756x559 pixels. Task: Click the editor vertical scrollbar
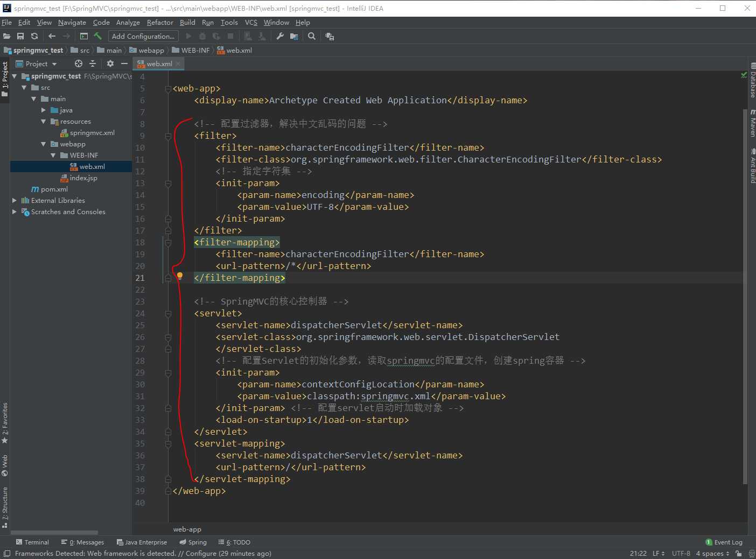click(x=745, y=296)
